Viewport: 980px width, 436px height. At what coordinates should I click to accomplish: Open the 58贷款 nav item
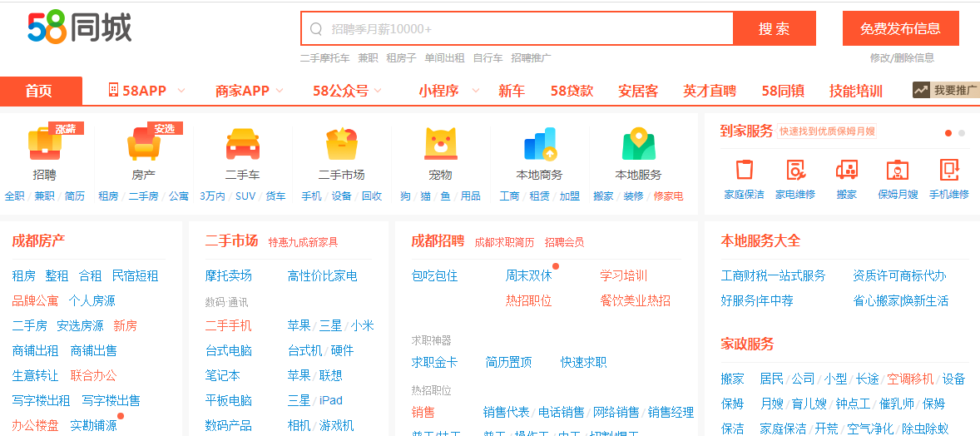[x=572, y=91]
